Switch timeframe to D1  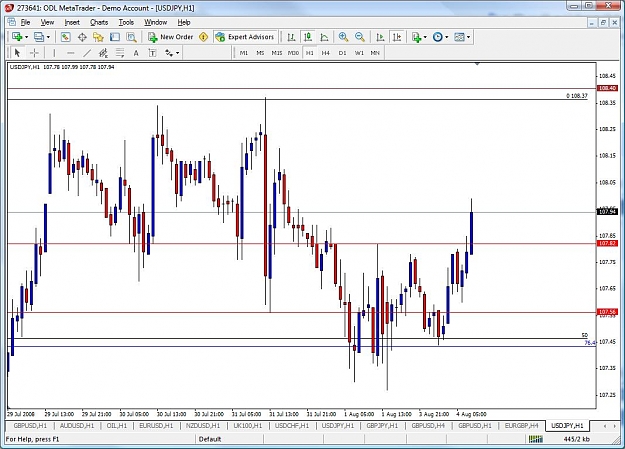click(x=342, y=53)
